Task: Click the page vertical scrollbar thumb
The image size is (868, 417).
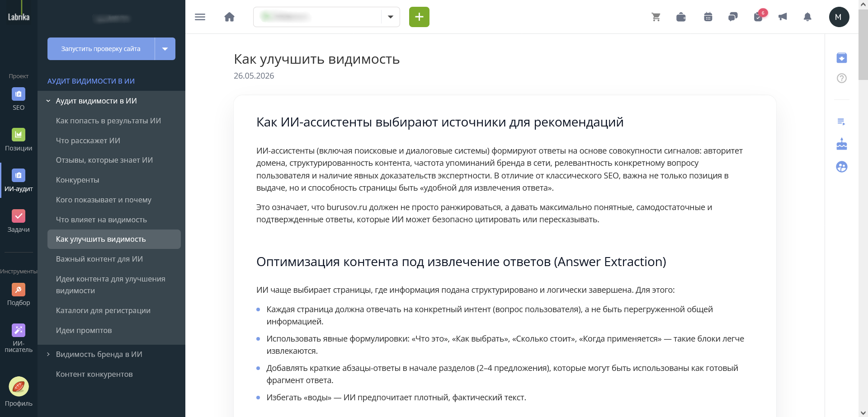Action: click(863, 44)
